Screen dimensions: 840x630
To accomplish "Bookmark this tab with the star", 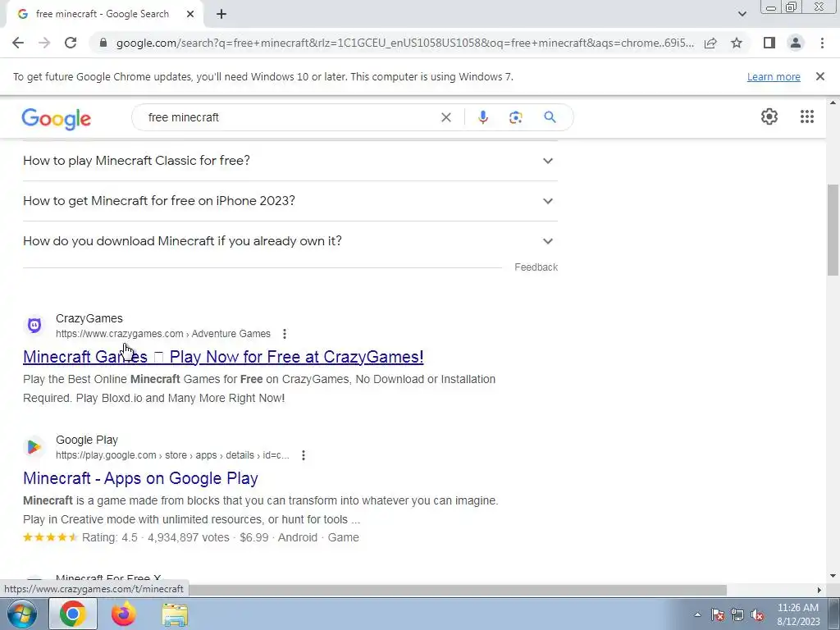I will (x=737, y=43).
